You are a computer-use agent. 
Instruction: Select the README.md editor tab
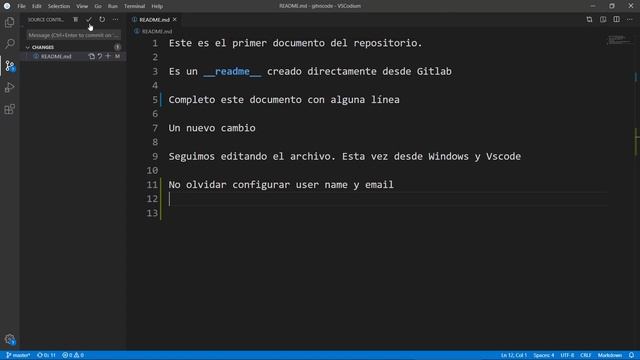pyautogui.click(x=154, y=20)
